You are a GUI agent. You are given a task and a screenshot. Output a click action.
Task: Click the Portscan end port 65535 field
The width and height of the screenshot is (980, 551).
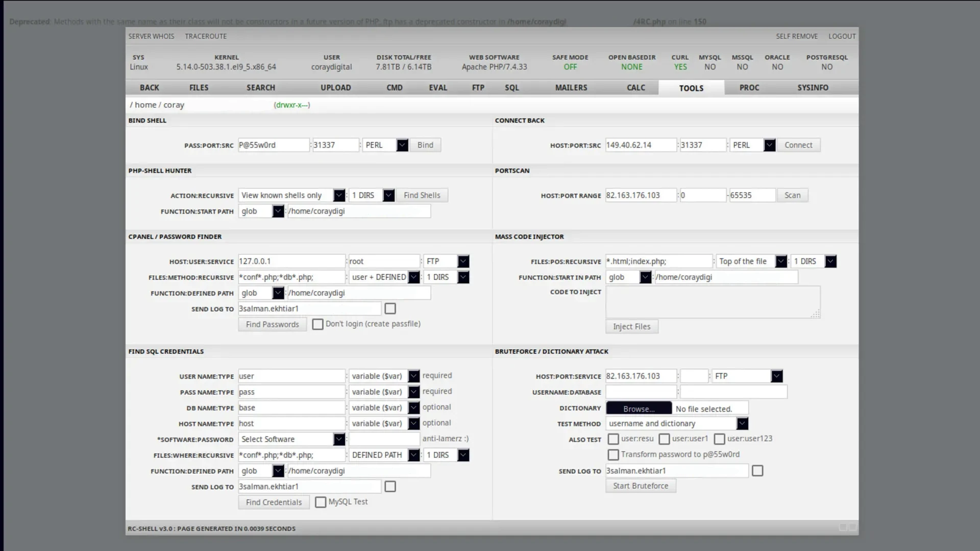752,195
